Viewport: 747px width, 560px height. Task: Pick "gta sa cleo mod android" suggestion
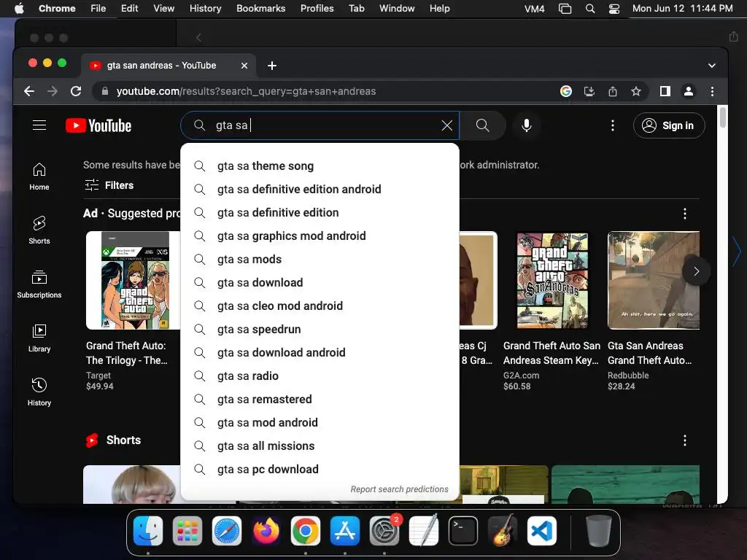click(320, 306)
